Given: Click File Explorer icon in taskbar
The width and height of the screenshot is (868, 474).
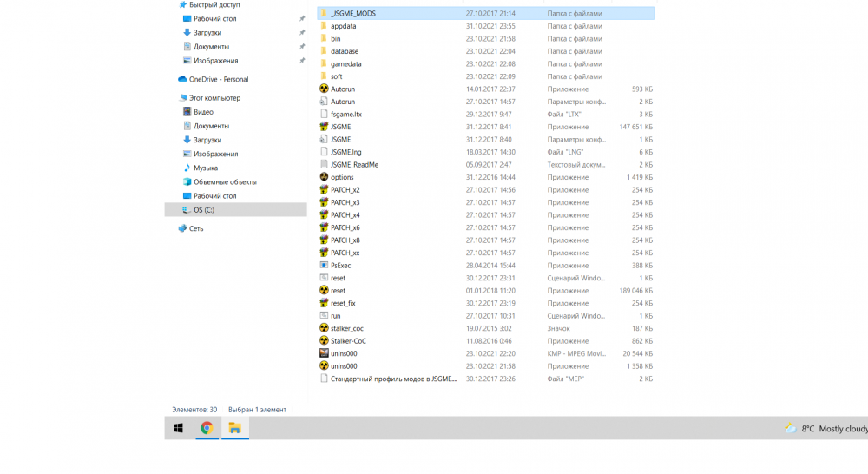Looking at the screenshot, I should [x=234, y=428].
